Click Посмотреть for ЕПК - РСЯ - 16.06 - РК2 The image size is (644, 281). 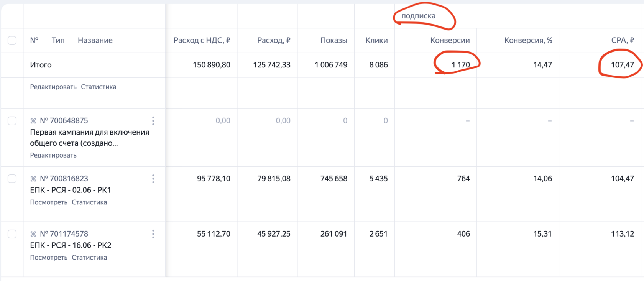[x=49, y=258]
